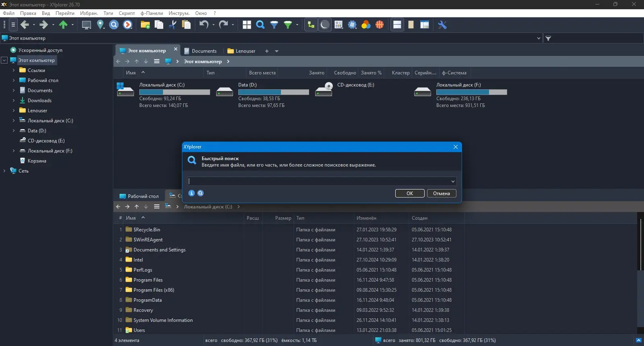Toggle the vertical panes layout button
Screen dimensions: 644x346
click(411, 25)
